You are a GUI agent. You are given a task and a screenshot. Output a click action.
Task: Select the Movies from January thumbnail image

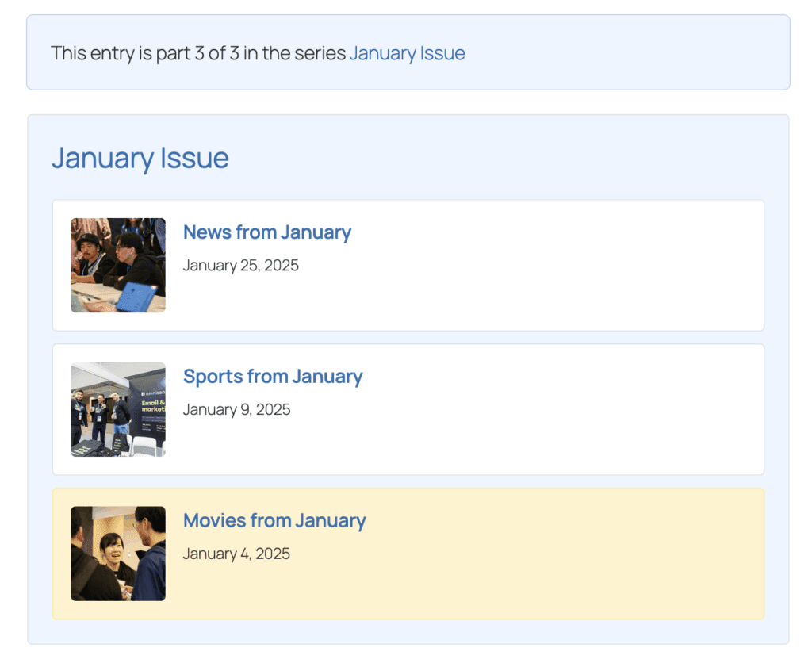pos(117,553)
